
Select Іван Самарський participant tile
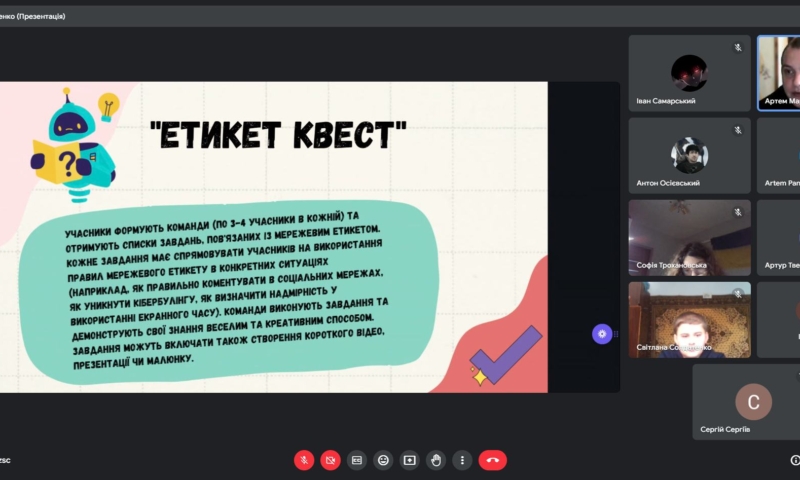[x=689, y=73]
